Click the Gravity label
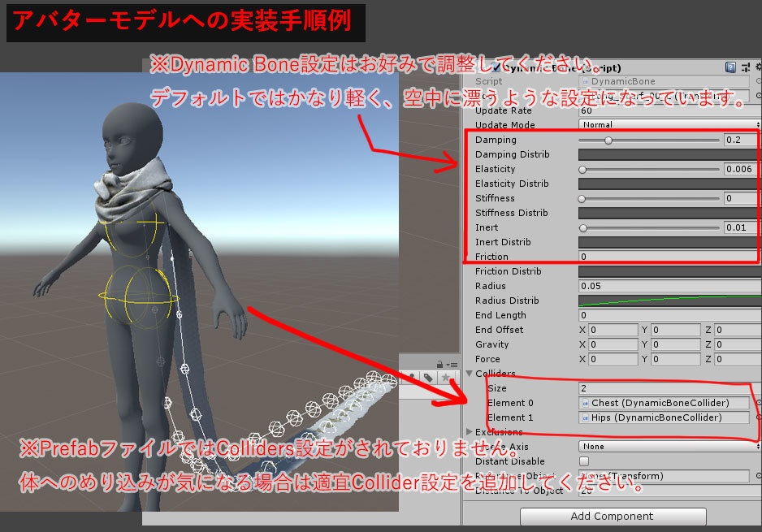The width and height of the screenshot is (762, 532). [491, 344]
